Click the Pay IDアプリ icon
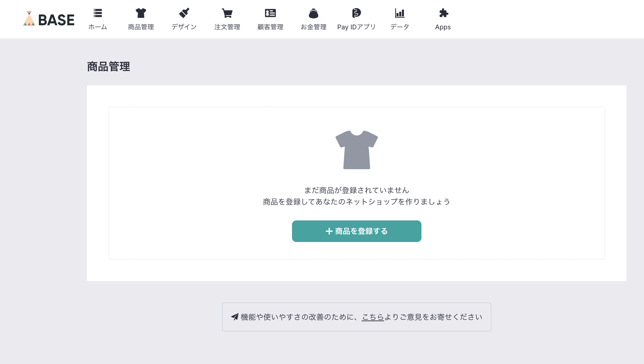Image resolution: width=644 pixels, height=364 pixels. tap(357, 13)
